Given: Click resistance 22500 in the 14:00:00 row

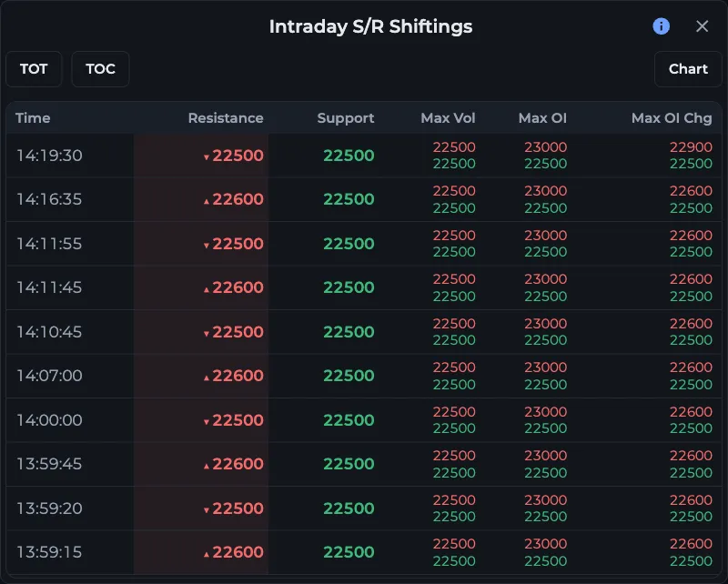Looking at the screenshot, I should [238, 419].
